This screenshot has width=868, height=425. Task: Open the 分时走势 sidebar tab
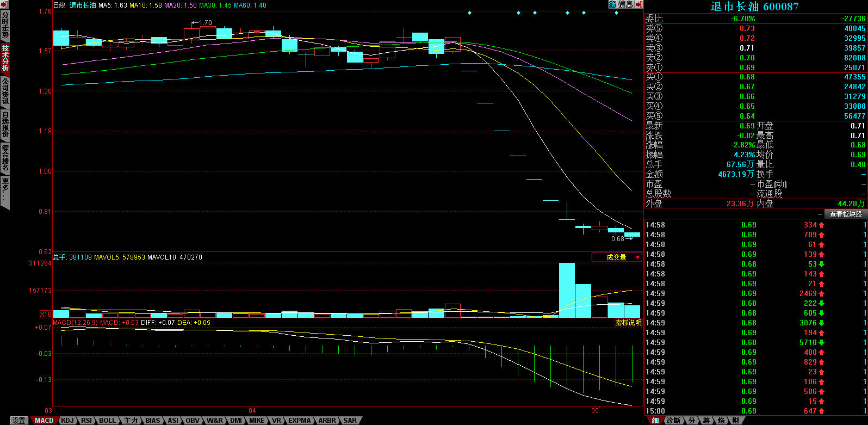[x=5, y=26]
